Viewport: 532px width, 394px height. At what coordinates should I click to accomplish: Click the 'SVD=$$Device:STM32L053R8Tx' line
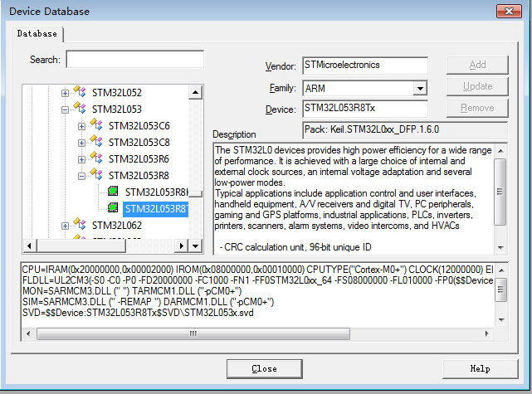pos(138,313)
